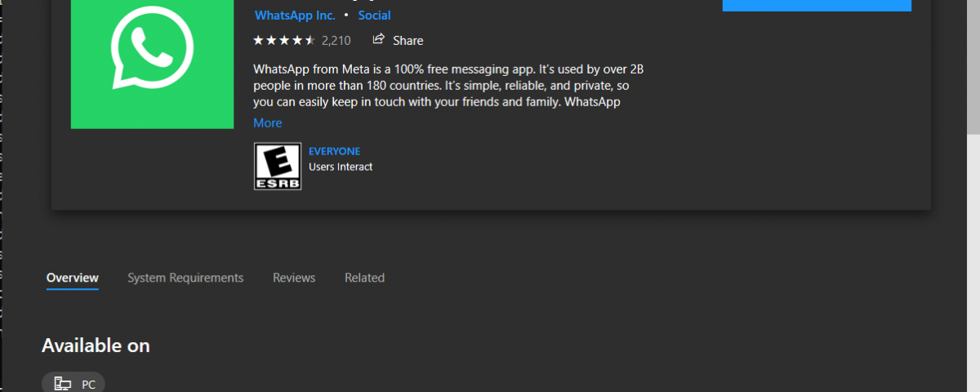Screen dimensions: 980x392
Task: Switch to the System Requirements tab
Action: point(185,278)
